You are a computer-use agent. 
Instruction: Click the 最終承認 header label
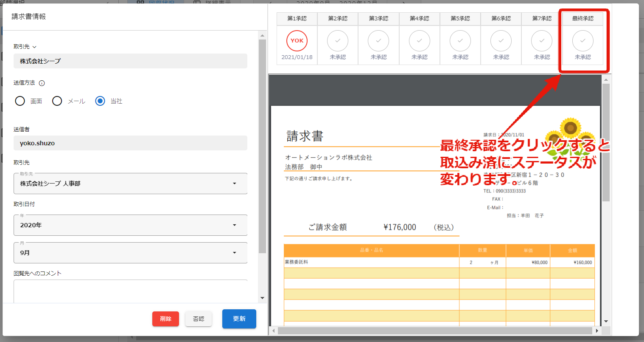coord(583,19)
